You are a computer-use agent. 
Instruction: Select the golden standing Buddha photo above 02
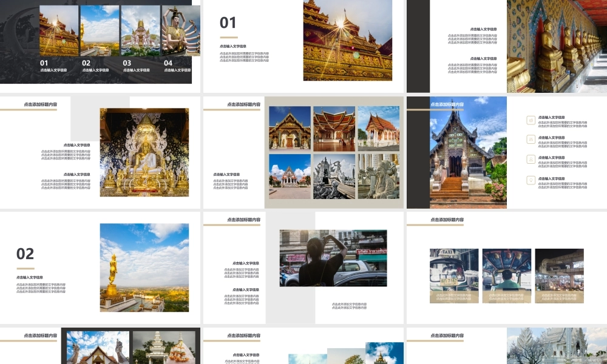100,30
